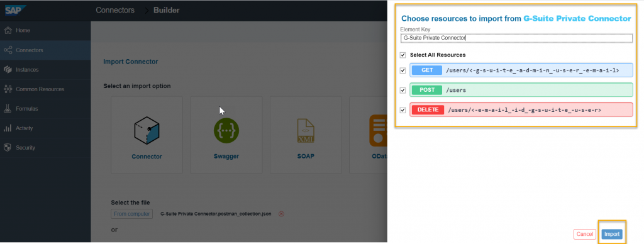Select the GET resource row
Viewport: 644px width, 244px height.
click(521, 70)
